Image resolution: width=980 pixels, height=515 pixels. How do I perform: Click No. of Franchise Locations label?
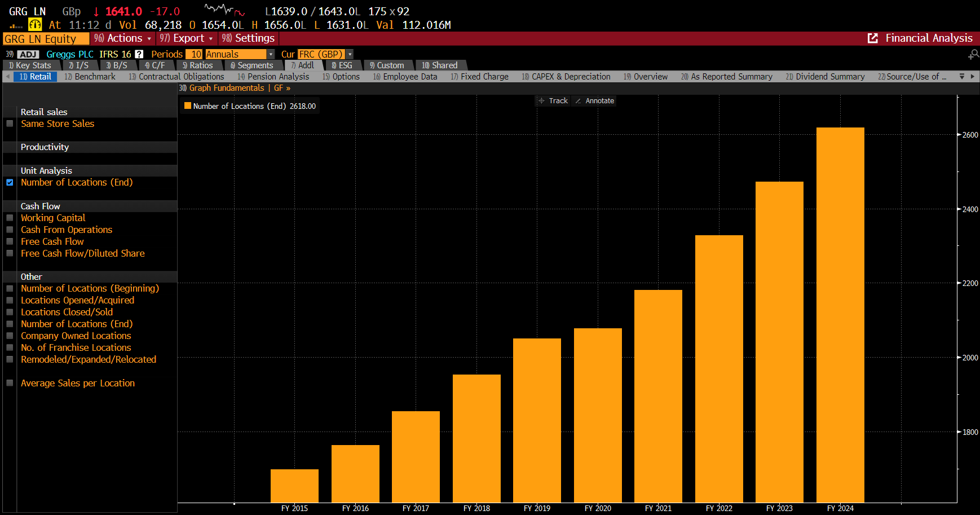(x=76, y=347)
